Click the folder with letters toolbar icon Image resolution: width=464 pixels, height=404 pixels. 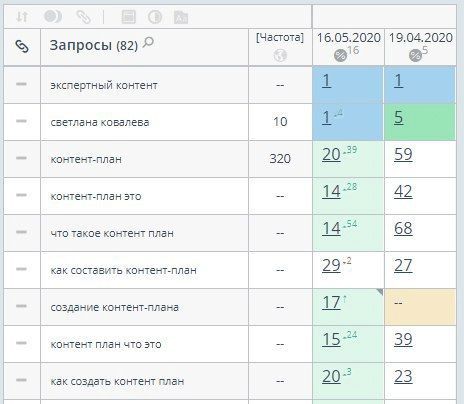coord(181,17)
